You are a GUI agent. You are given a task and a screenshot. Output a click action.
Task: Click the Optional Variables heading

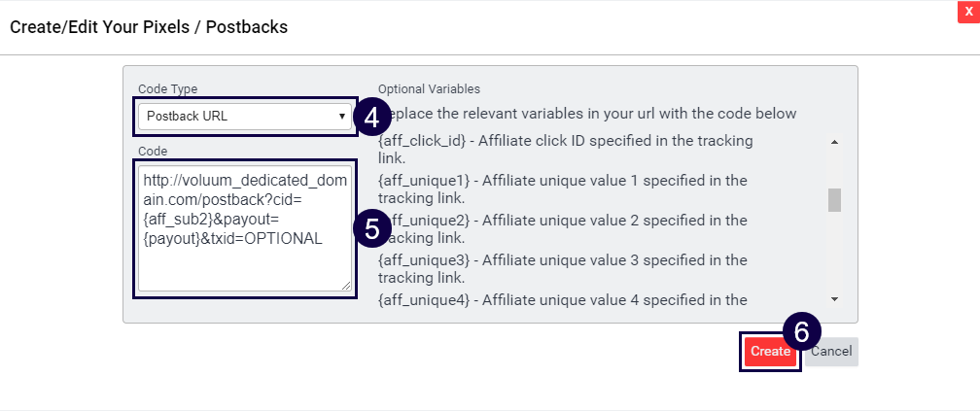[429, 88]
